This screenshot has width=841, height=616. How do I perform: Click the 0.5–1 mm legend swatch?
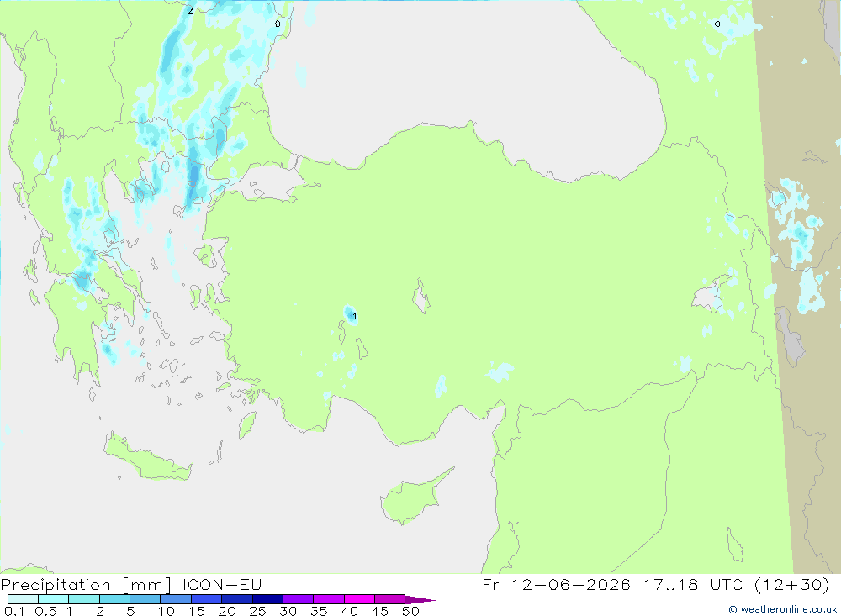[x=53, y=599]
